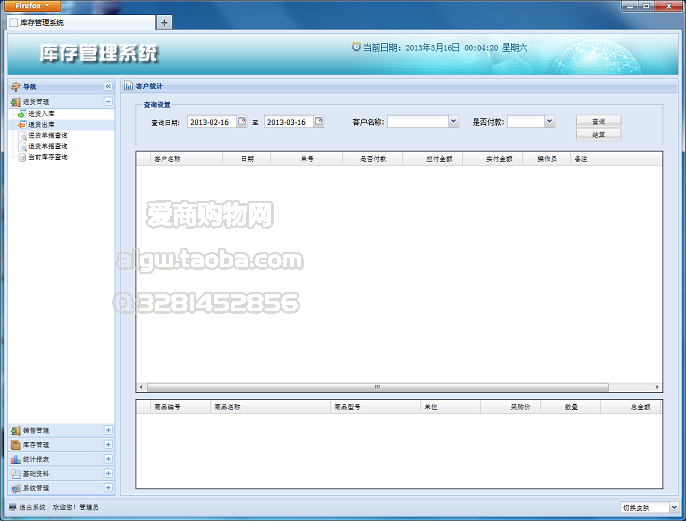Open the 是否付款 dropdown arrow
The image size is (686, 521).
point(550,121)
